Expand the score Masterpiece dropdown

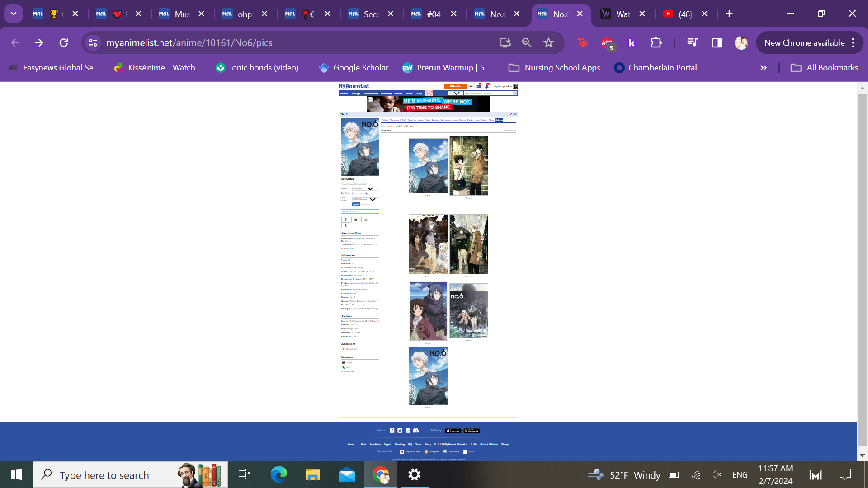point(366,199)
